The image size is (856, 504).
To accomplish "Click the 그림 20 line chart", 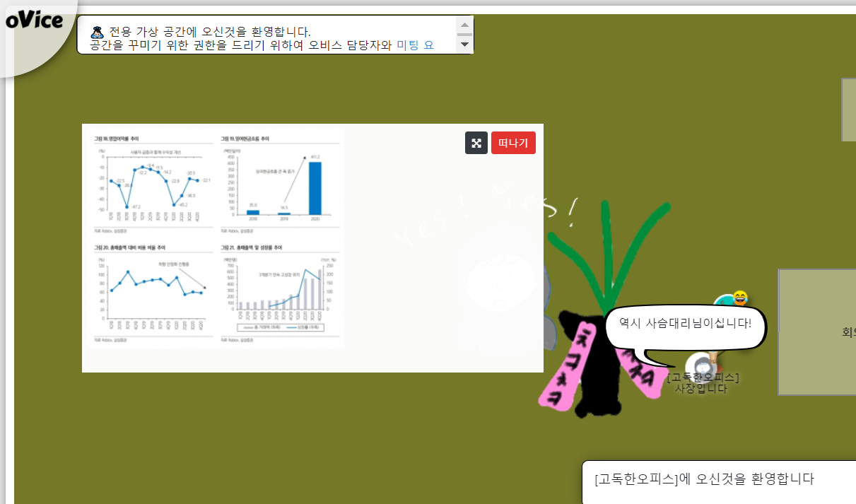I will pos(153,293).
